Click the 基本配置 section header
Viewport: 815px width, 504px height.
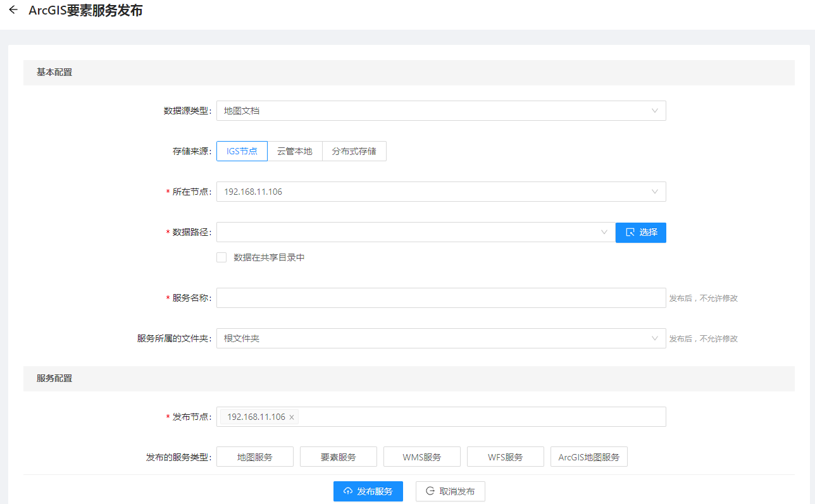409,73
